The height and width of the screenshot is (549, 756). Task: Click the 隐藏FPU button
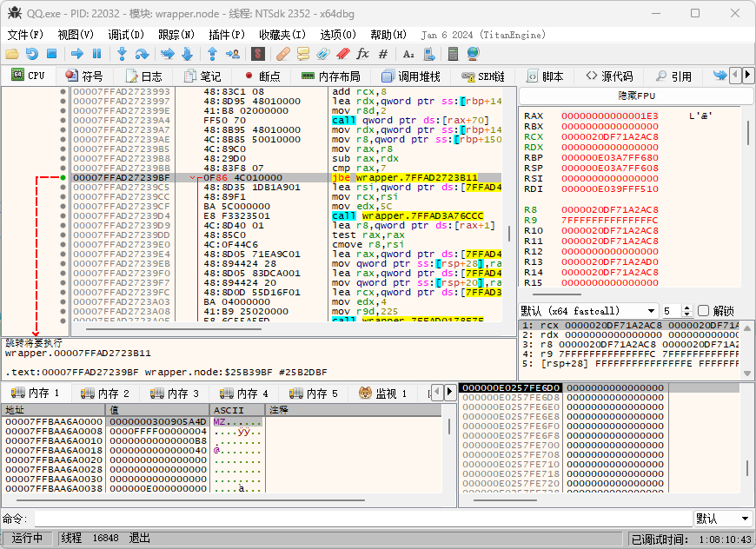[636, 96]
